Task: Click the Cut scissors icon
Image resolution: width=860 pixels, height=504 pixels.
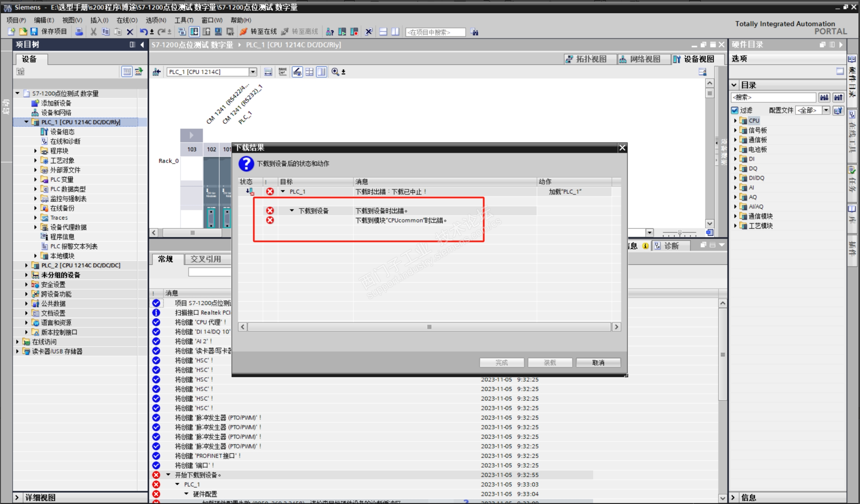Action: click(x=93, y=32)
